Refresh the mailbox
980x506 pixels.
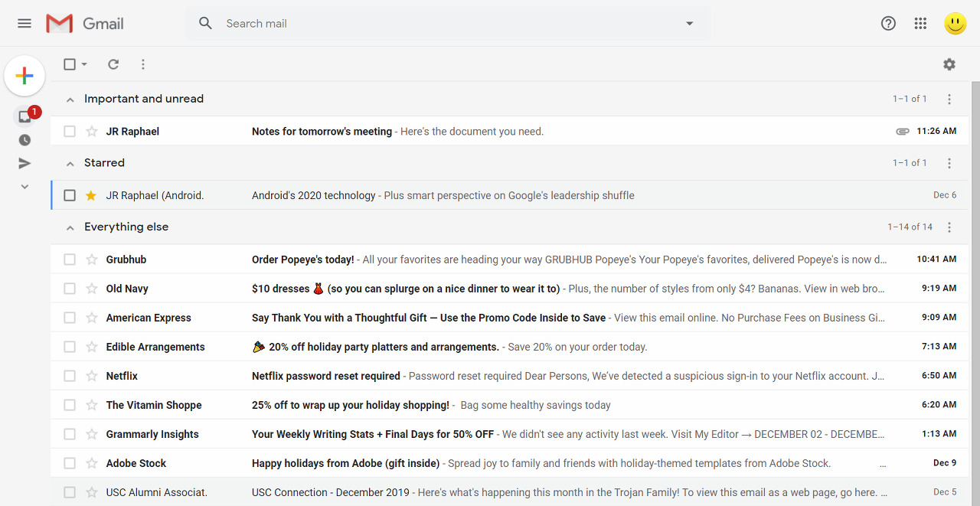(x=113, y=64)
